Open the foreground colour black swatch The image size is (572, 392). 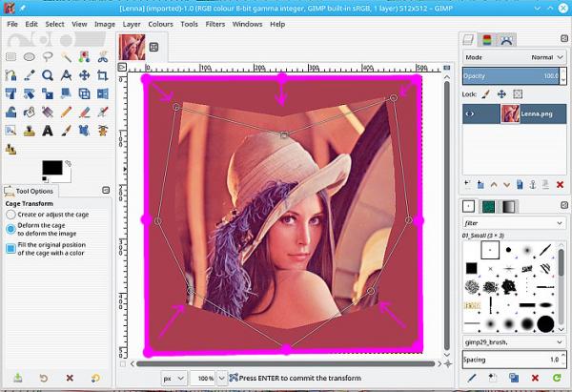coord(52,168)
